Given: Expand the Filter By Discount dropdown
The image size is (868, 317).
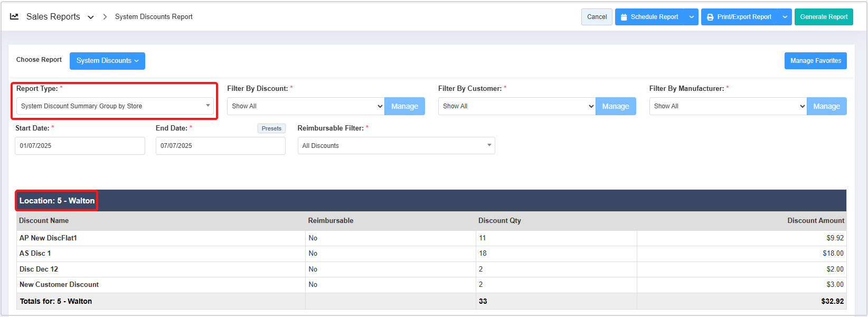Looking at the screenshot, I should click(305, 106).
